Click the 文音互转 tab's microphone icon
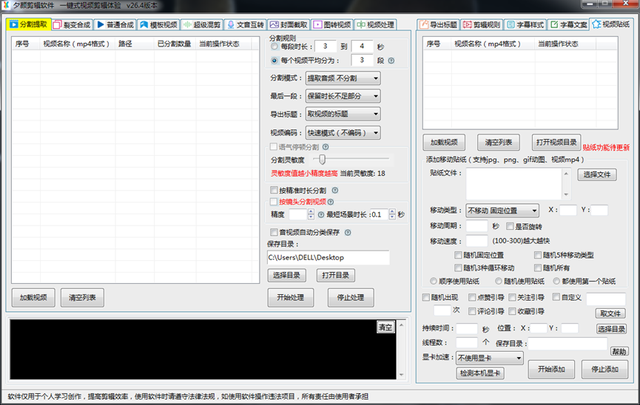Screen dimensions: 640x405 click(x=231, y=25)
